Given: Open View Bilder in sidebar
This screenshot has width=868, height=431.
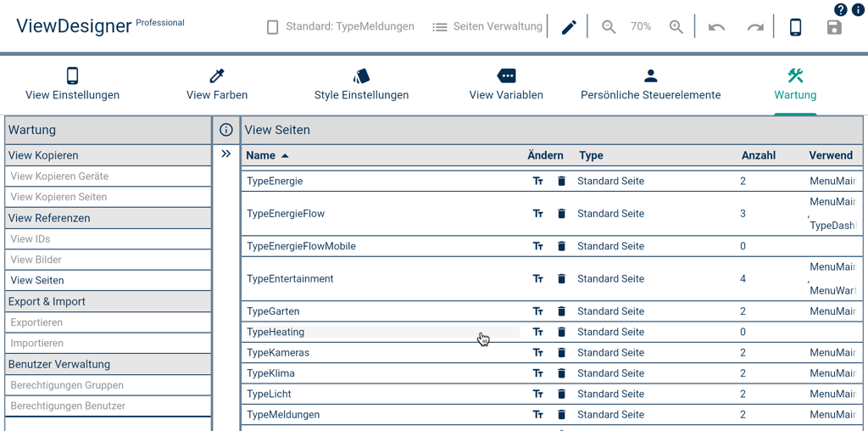Looking at the screenshot, I should [x=108, y=260].
